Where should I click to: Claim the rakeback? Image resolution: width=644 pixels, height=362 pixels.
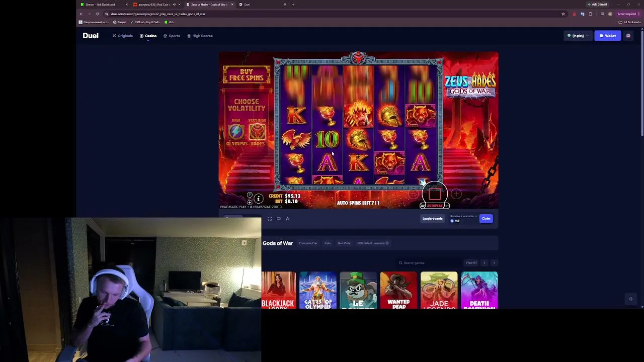click(486, 219)
